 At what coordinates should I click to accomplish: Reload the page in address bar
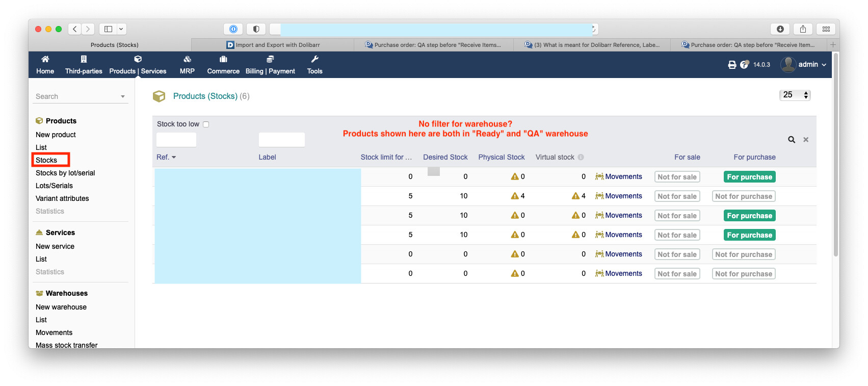pyautogui.click(x=593, y=29)
